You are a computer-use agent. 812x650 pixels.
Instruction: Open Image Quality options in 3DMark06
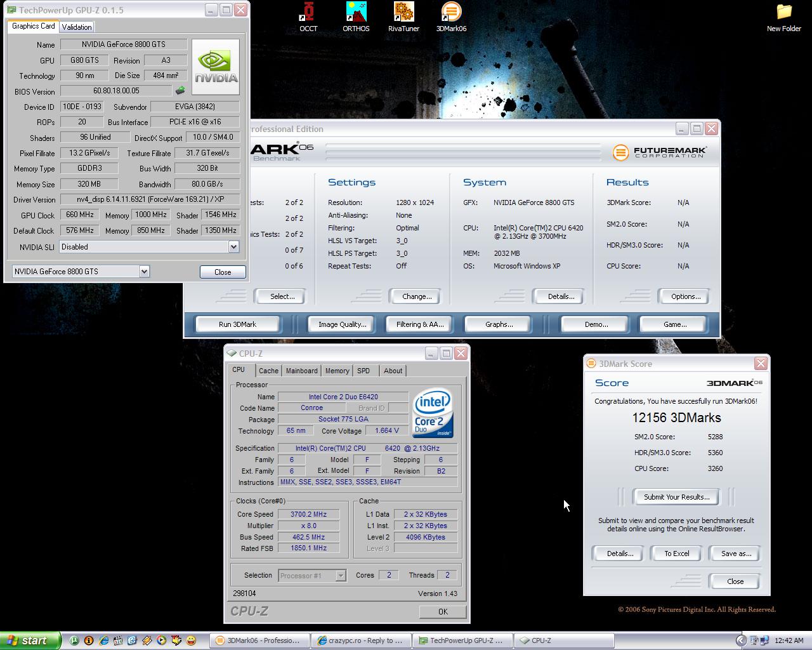pos(342,324)
